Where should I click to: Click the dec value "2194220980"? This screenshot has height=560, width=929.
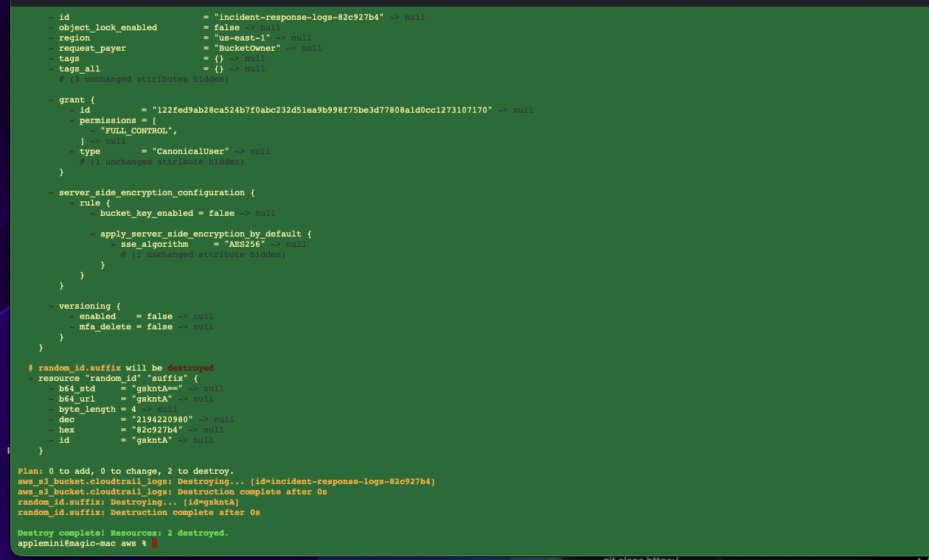tap(162, 419)
